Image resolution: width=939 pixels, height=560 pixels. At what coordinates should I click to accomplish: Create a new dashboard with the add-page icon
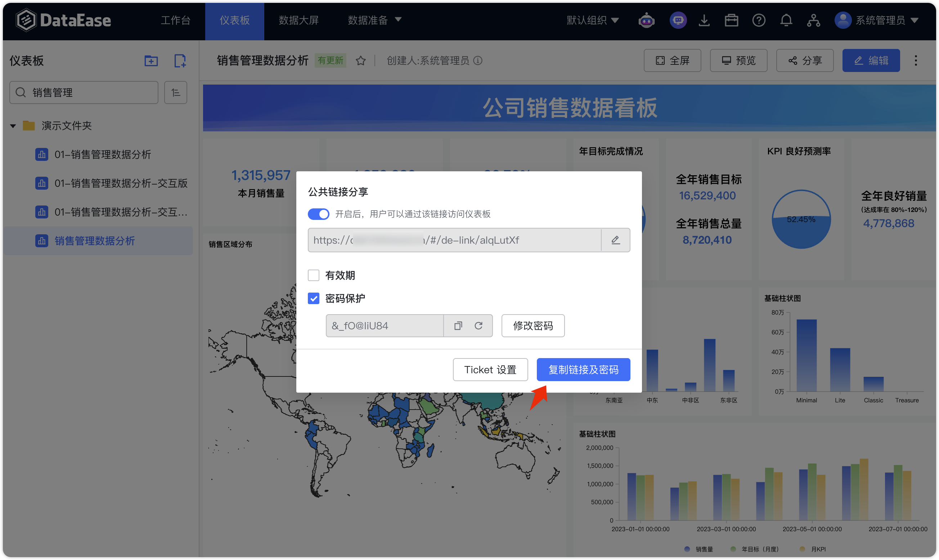pos(180,61)
